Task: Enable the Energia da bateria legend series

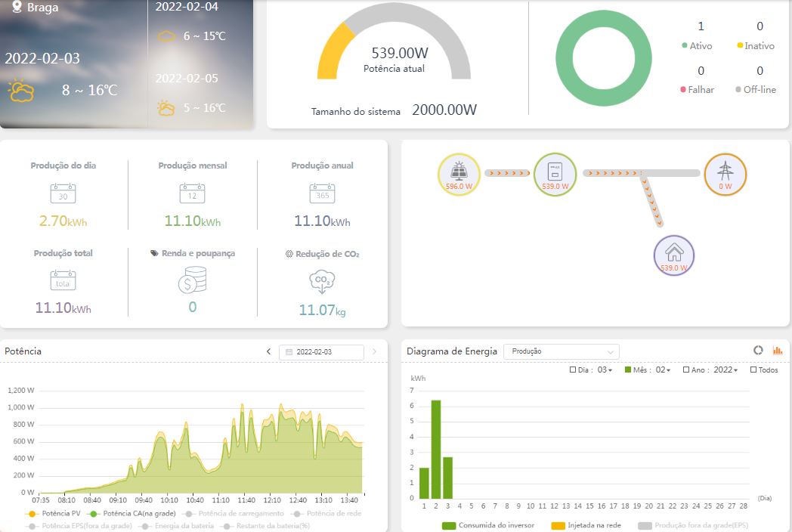Action: (x=176, y=526)
